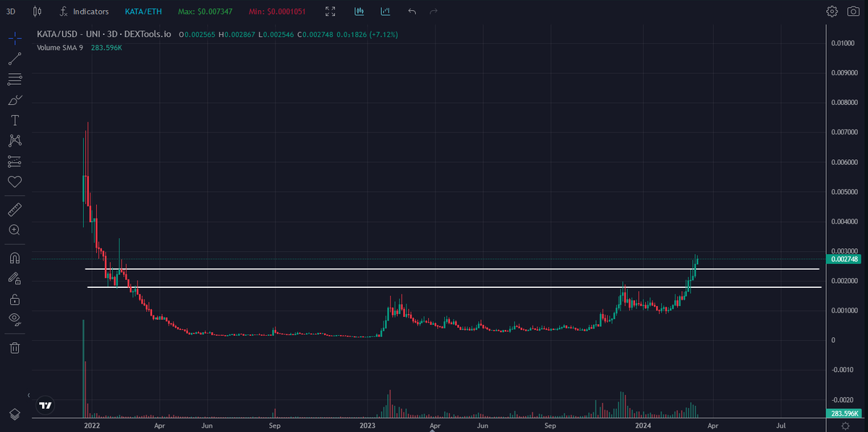Toggle lock all drawing tools
Screen dimensions: 868x432
pyautogui.click(x=14, y=299)
